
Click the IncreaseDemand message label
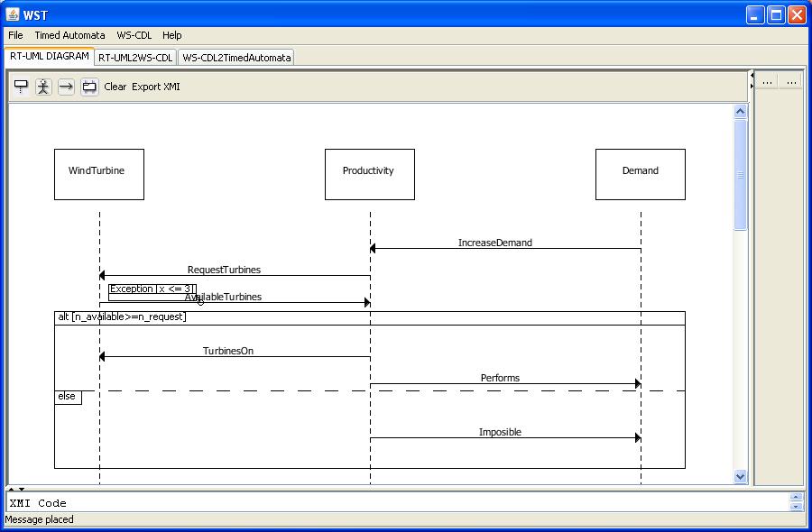coord(495,243)
